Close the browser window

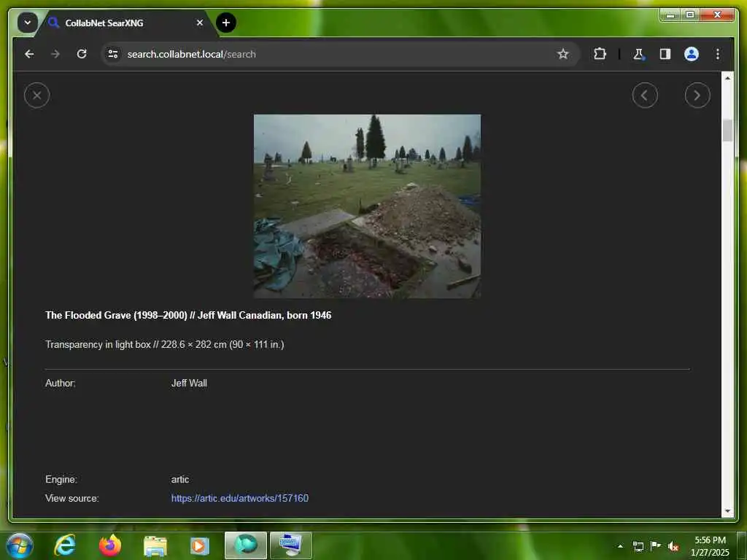point(717,15)
